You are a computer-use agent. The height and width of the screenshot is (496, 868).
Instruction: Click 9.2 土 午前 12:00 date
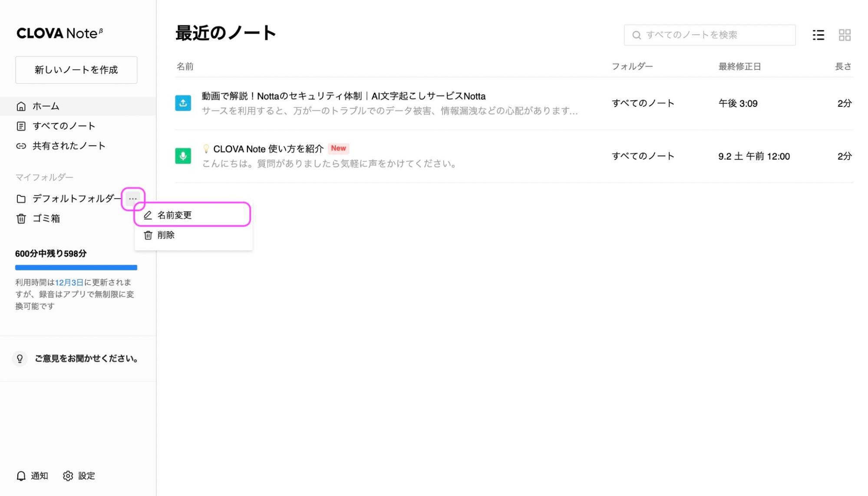[754, 156]
